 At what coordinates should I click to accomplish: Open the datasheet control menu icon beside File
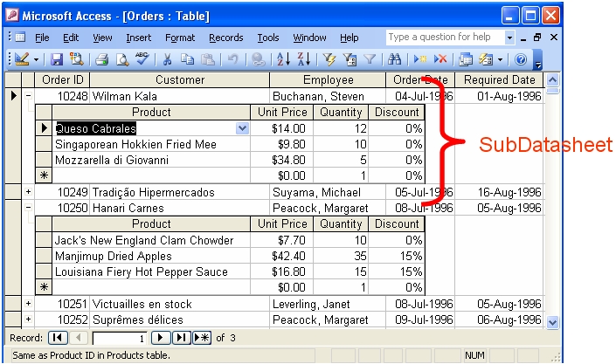20,38
